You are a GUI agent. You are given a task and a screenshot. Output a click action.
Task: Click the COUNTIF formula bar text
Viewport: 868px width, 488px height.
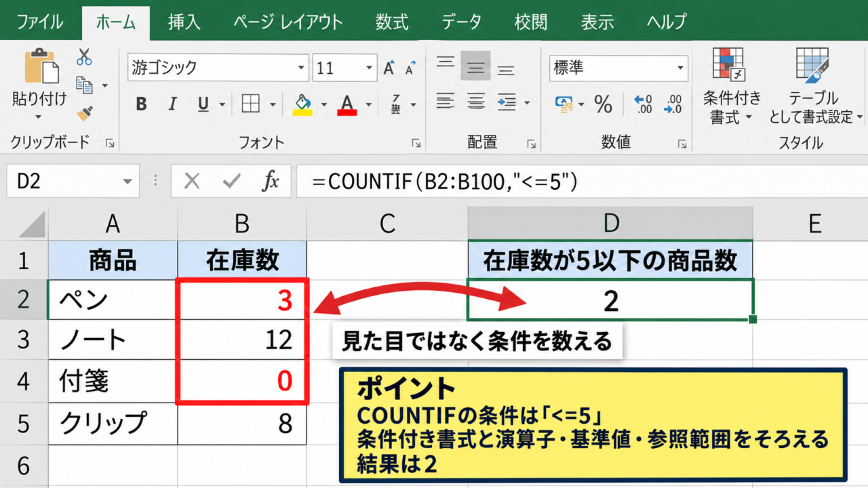(x=444, y=181)
